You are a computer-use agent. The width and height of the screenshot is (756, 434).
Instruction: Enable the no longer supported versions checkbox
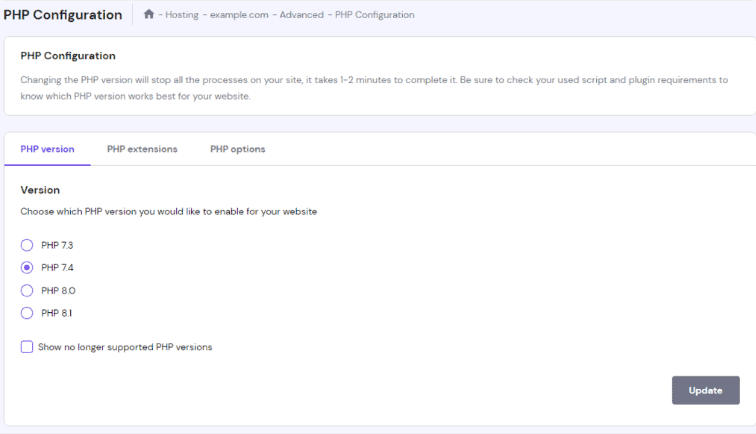(27, 347)
